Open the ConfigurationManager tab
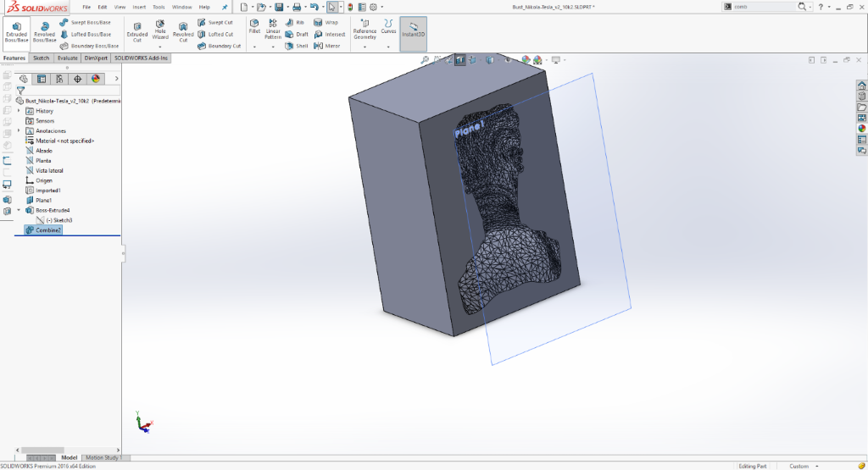Viewport: 868px width, 470px height. [59, 79]
